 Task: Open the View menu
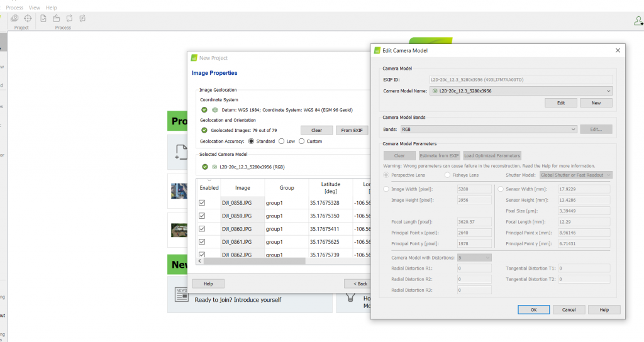pyautogui.click(x=35, y=8)
